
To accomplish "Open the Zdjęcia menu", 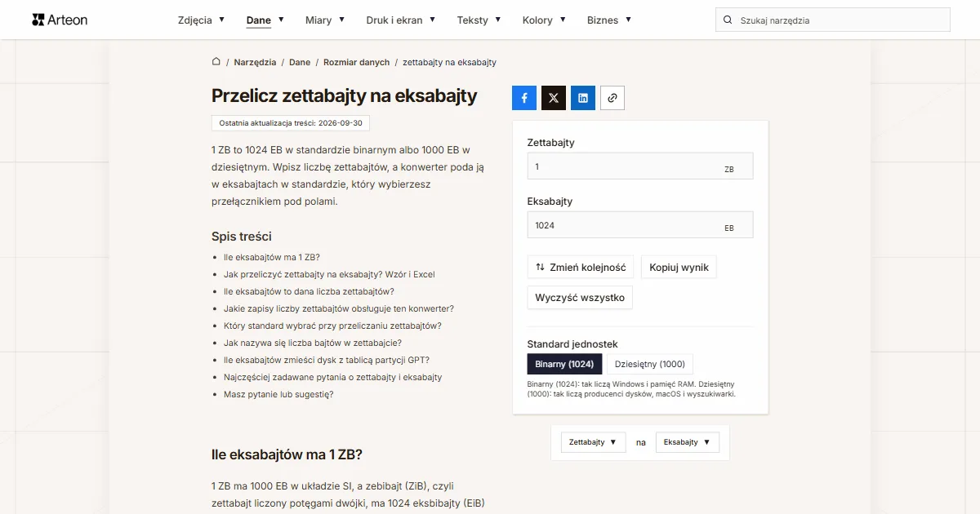I will coord(201,20).
